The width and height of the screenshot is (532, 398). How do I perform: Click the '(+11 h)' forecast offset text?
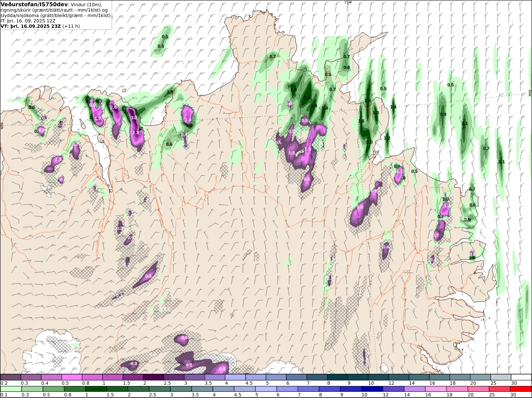pos(71,26)
